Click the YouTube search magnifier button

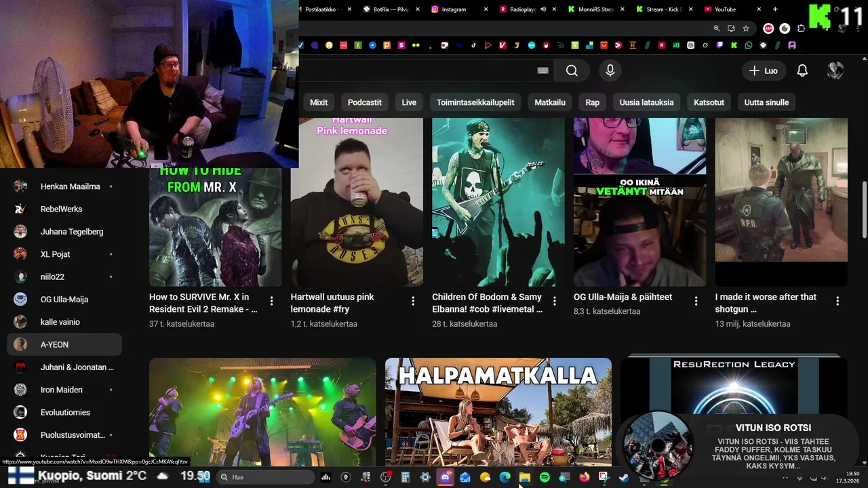(x=572, y=70)
